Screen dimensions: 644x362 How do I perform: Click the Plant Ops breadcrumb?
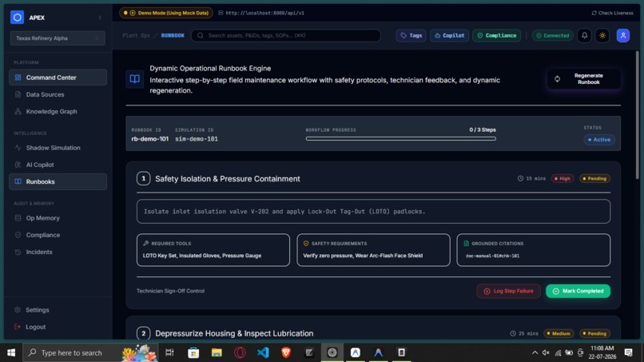(136, 35)
